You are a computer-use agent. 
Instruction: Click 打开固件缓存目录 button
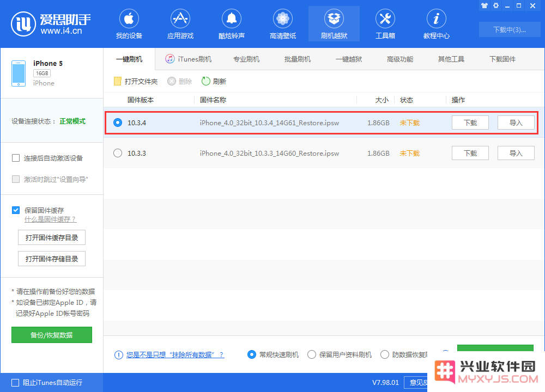(52, 237)
